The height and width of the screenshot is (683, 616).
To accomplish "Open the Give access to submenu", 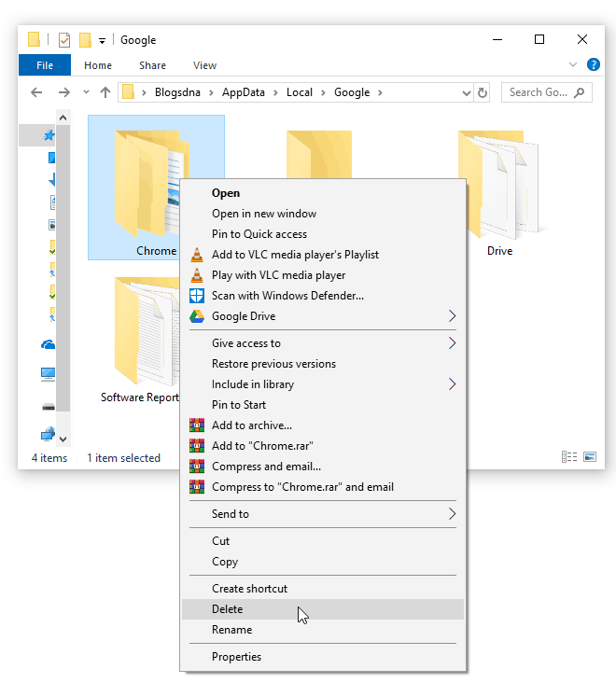I will 323,343.
